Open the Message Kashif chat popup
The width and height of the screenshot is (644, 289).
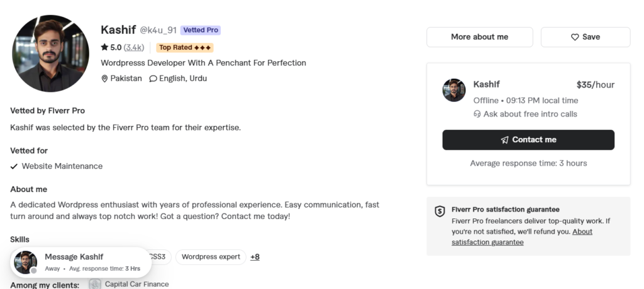coord(81,263)
